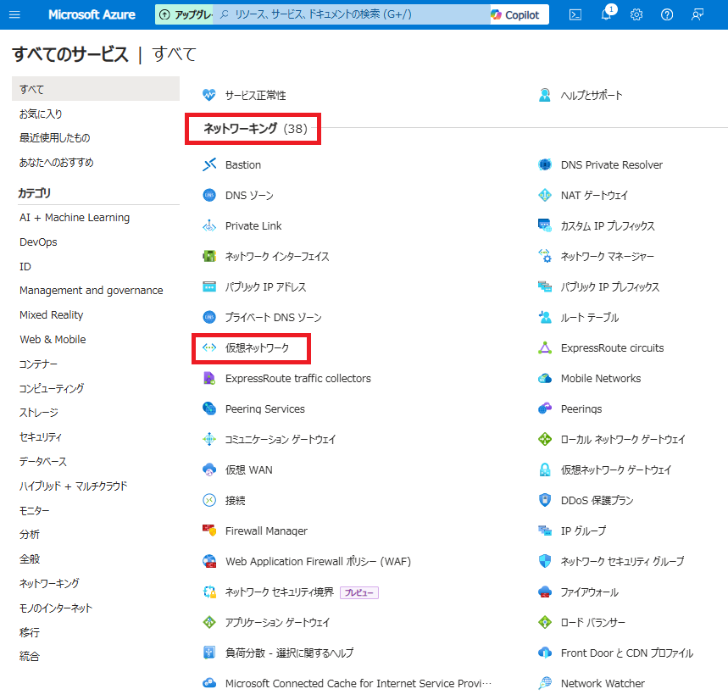The width and height of the screenshot is (728, 700).
Task: Open ヘルプとサポート link
Action: coord(591,96)
